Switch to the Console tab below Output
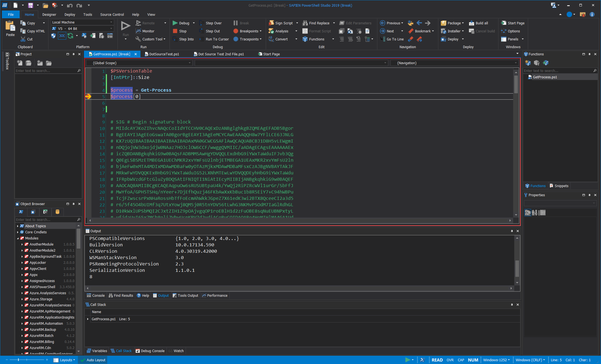 pyautogui.click(x=96, y=295)
